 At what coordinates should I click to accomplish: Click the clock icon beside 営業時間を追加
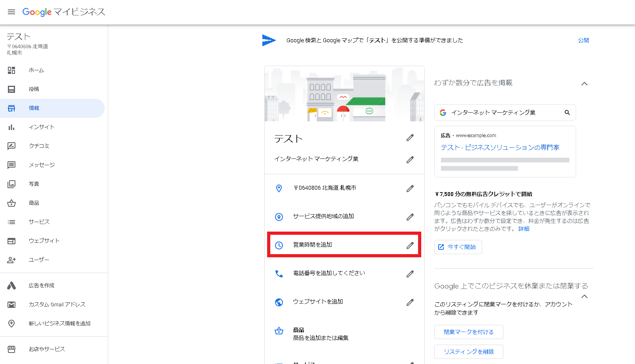click(279, 245)
